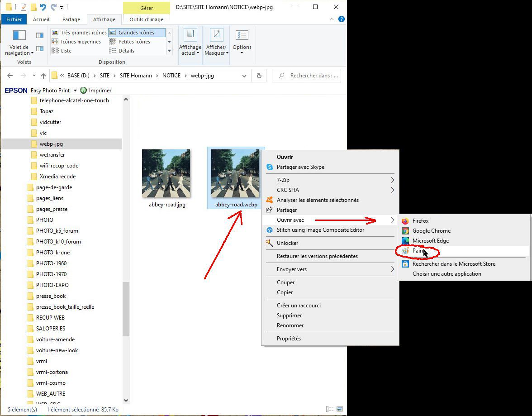Open the wetransfer folder in the tree
This screenshot has width=532, height=416.
(x=52, y=155)
